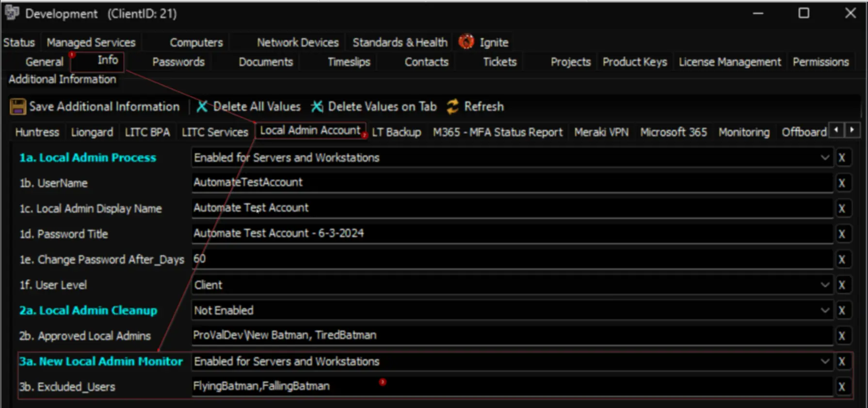Open the M365 - MFA Status Report tab
868x408 pixels.
498,132
